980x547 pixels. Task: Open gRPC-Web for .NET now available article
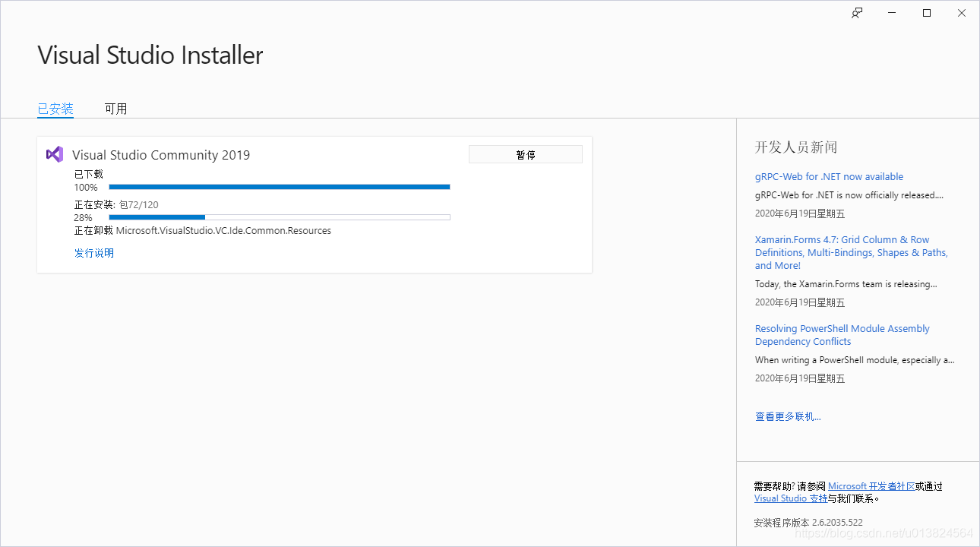point(829,176)
